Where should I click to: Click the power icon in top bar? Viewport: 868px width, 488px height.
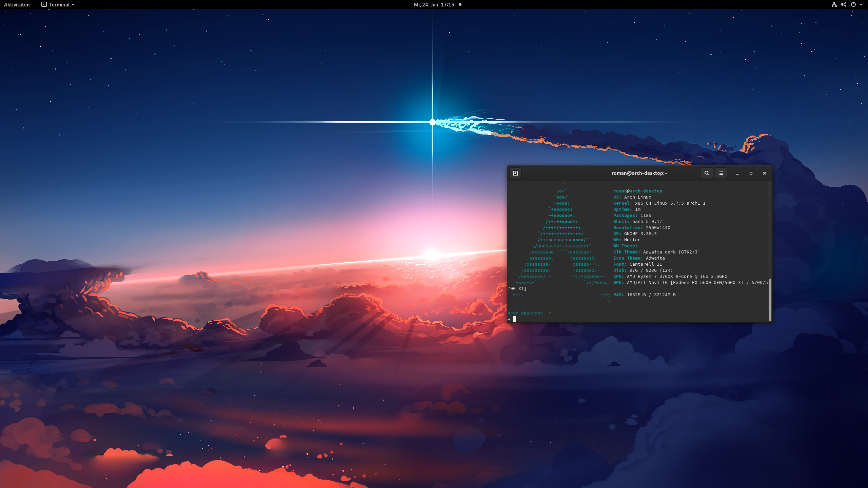pyautogui.click(x=853, y=4)
